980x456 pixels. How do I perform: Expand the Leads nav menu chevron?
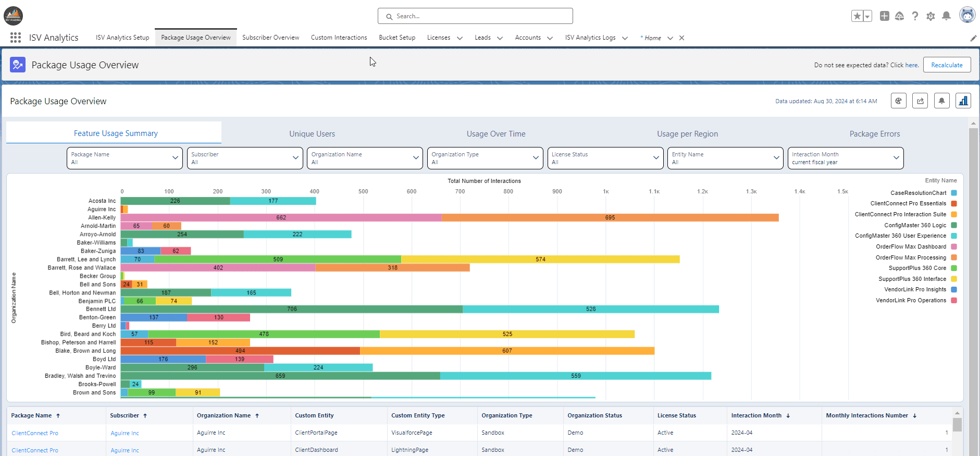coord(500,38)
